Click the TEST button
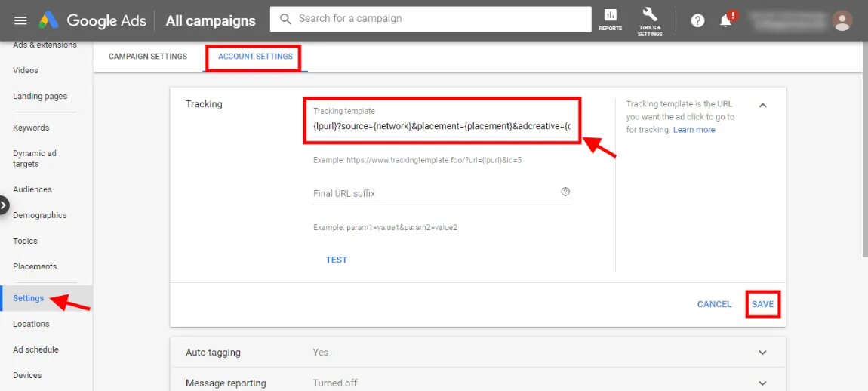The width and height of the screenshot is (868, 391). tap(337, 260)
